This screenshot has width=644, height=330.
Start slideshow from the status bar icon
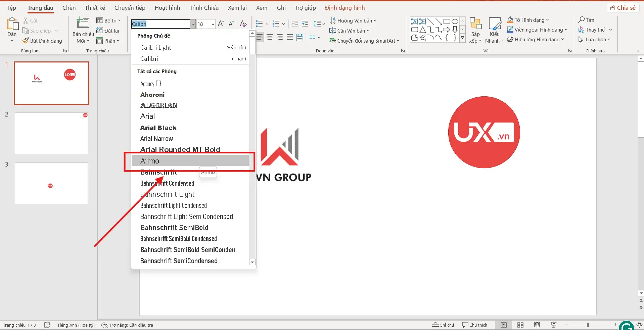(554, 325)
